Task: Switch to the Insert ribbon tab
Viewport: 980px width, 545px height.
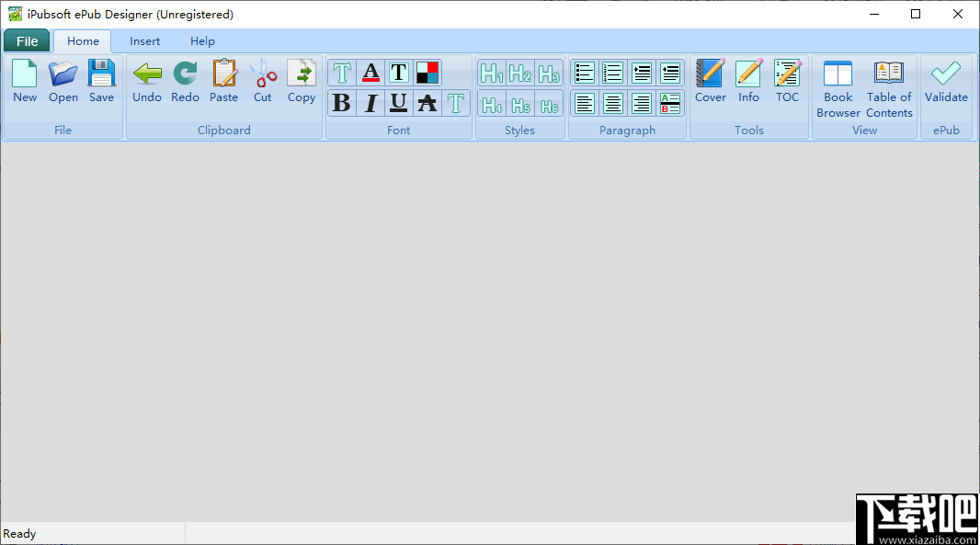Action: [144, 40]
